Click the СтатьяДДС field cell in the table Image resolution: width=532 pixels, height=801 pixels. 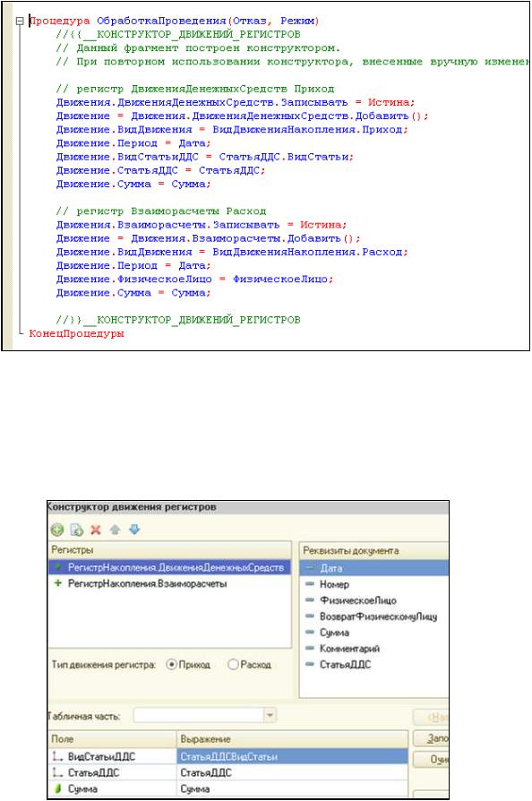coord(113,772)
